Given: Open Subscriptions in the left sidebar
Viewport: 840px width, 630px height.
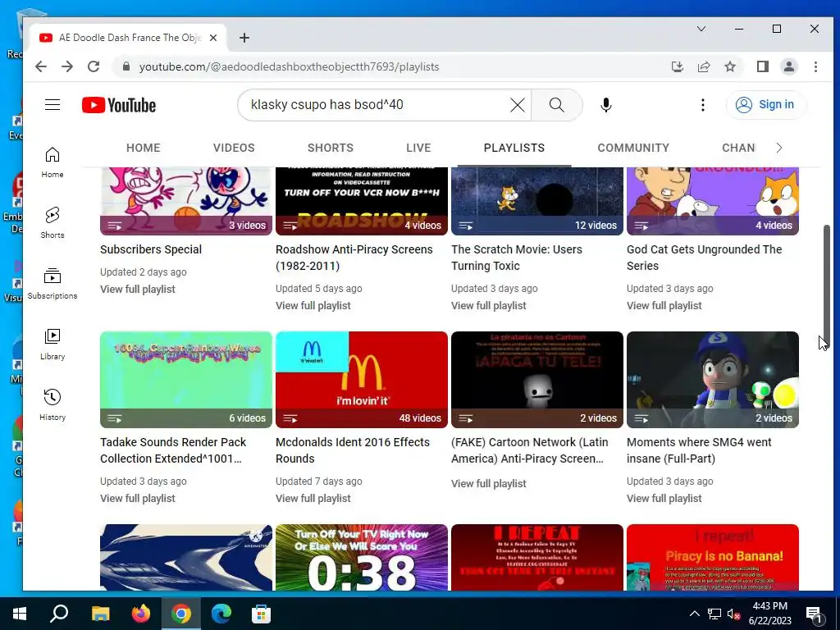Looking at the screenshot, I should [52, 284].
